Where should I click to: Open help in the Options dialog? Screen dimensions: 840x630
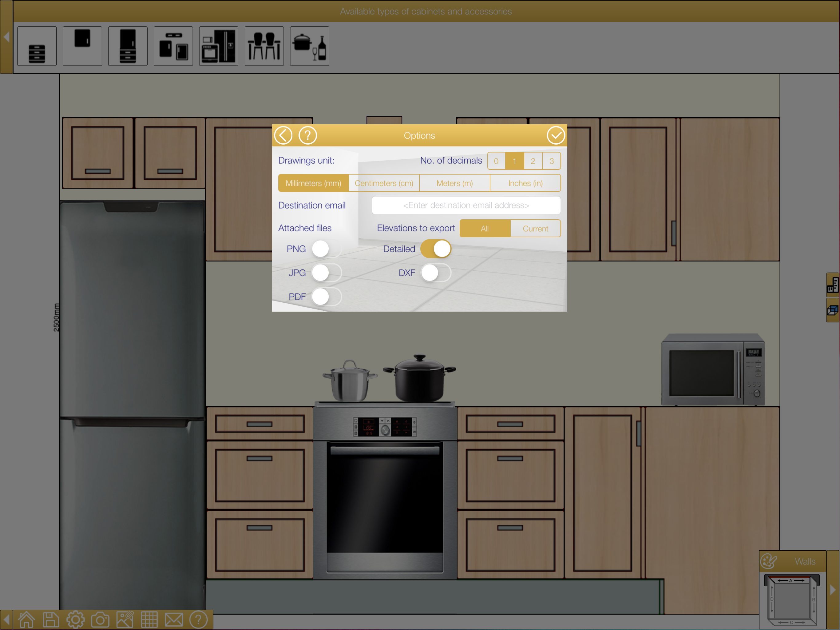pos(307,135)
